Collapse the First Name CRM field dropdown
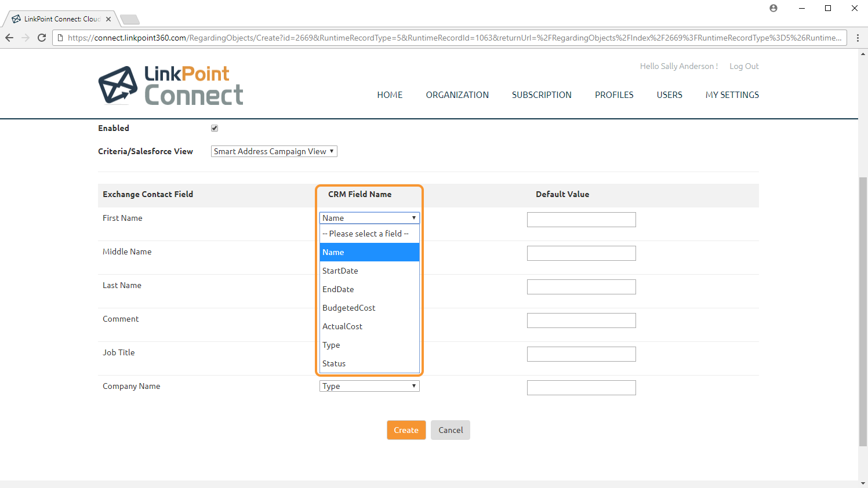The height and width of the screenshot is (488, 868). click(369, 218)
